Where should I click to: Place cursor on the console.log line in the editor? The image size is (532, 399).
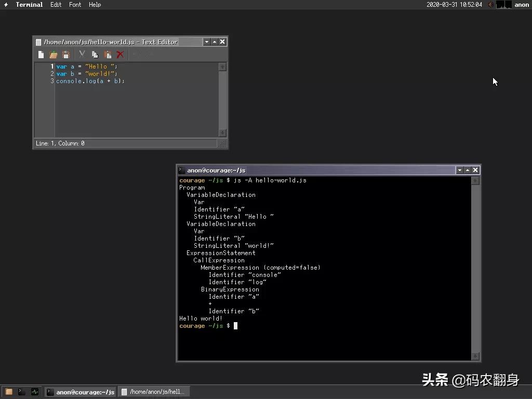coord(91,81)
